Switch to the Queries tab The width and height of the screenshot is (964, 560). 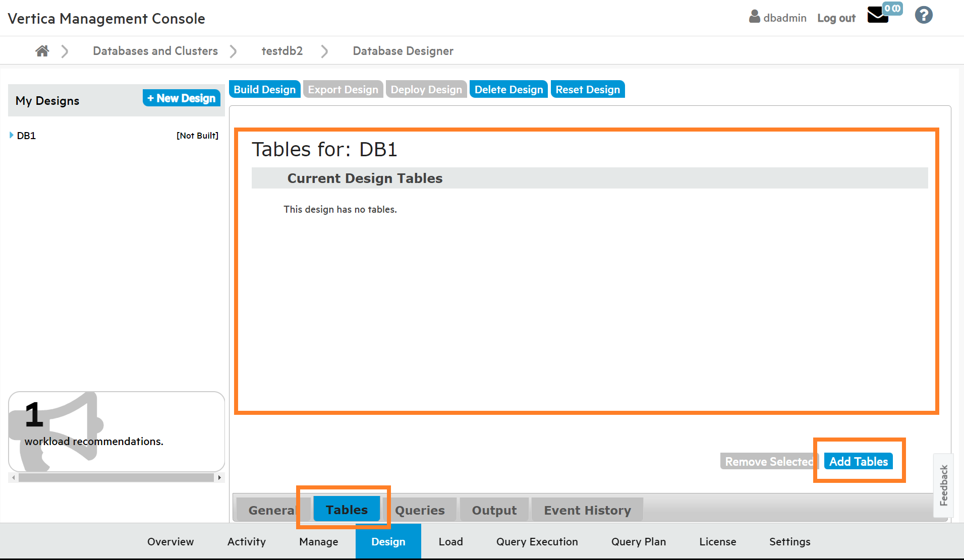(x=420, y=510)
